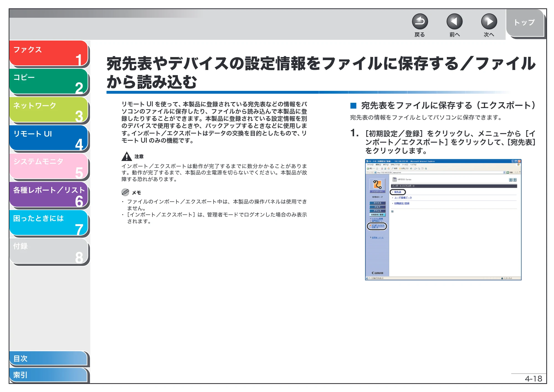Click the Canon logo in the screenshot

click(x=377, y=273)
